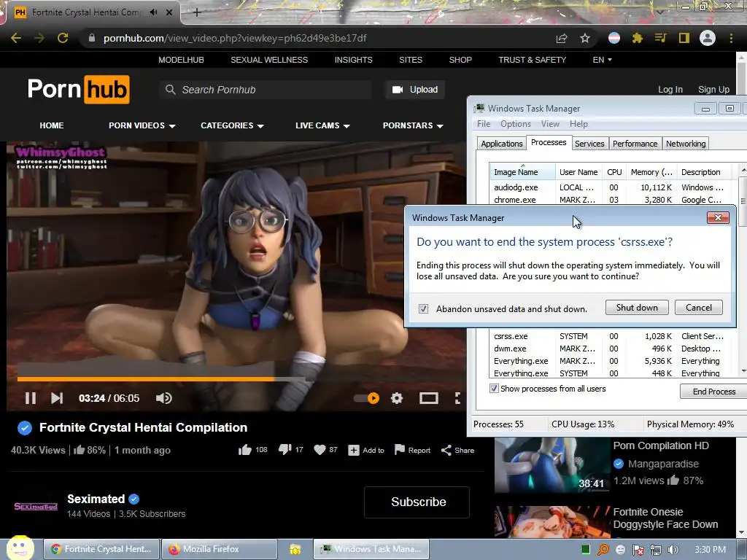Reload the page in Chrome
This screenshot has height=560, width=747.
pyautogui.click(x=63, y=38)
